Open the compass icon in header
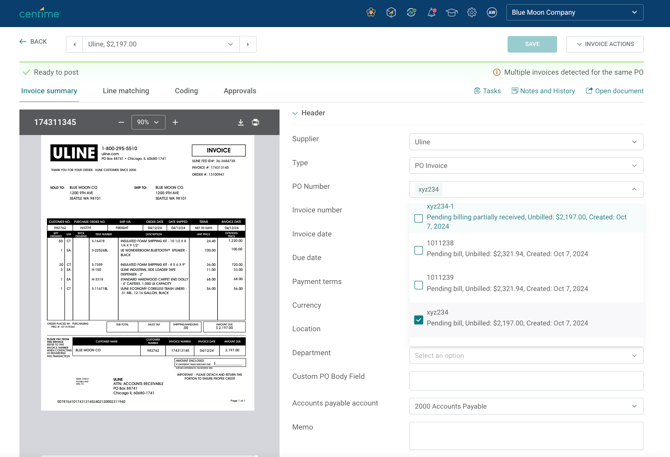670x457 pixels. (x=391, y=12)
